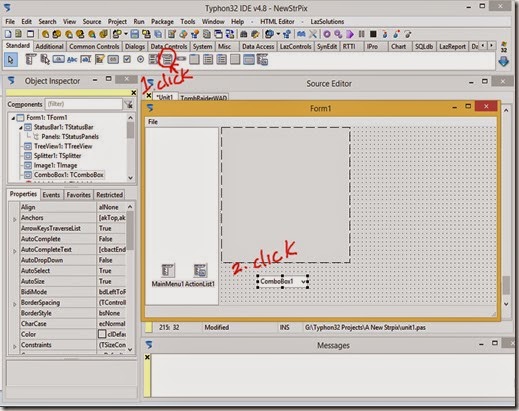
Task: Choose the TActionList component in palette
Action: pyautogui.click(x=262, y=60)
